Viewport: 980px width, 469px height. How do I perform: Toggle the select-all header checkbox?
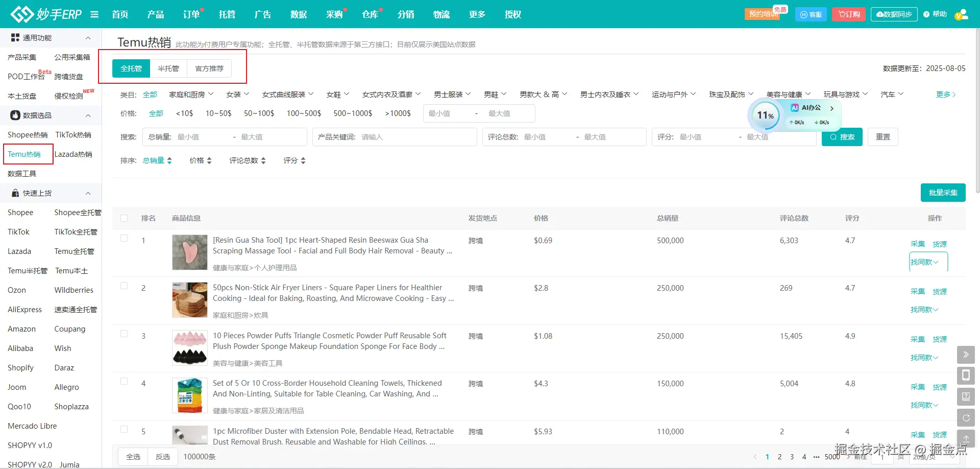[x=124, y=218]
